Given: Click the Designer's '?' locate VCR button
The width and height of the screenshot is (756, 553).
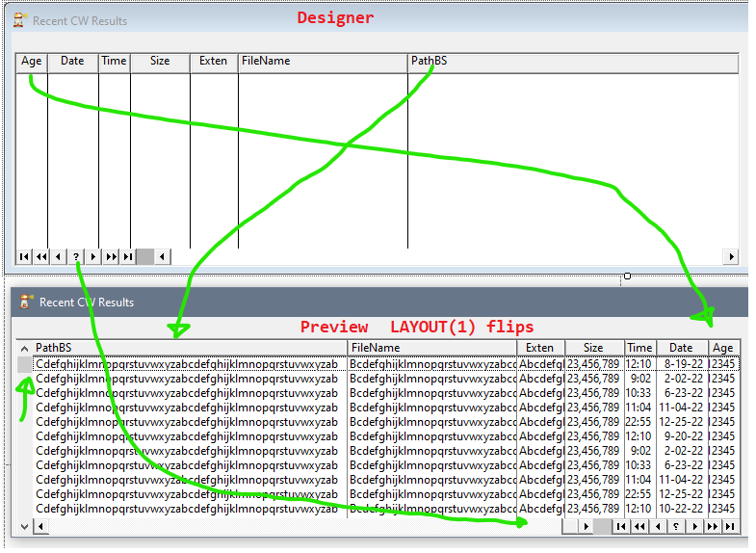Looking at the screenshot, I should point(76,256).
